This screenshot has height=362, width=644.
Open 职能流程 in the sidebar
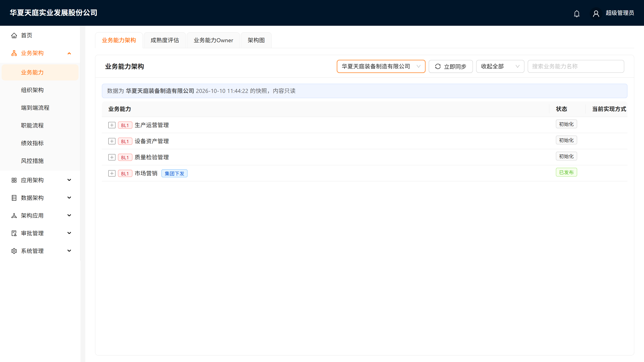pos(40,126)
